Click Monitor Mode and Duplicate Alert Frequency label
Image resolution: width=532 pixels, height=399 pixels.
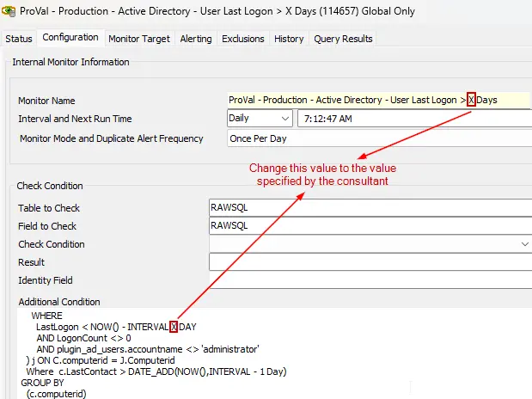111,138
